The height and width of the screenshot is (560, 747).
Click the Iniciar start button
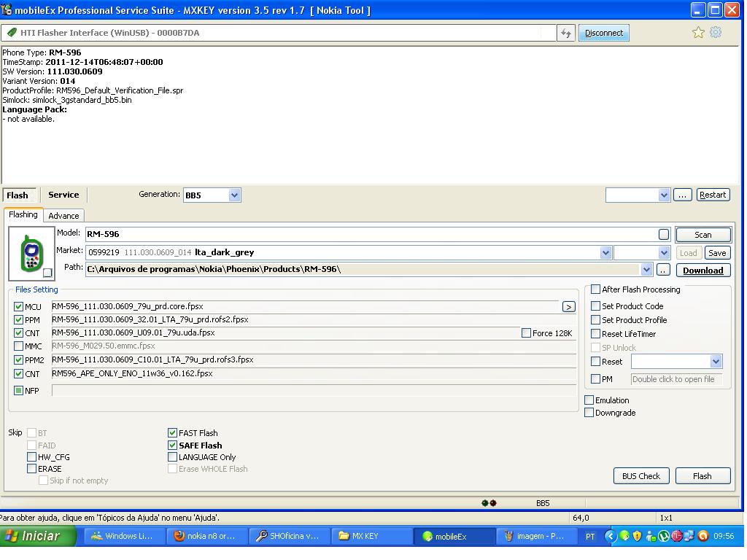click(37, 536)
